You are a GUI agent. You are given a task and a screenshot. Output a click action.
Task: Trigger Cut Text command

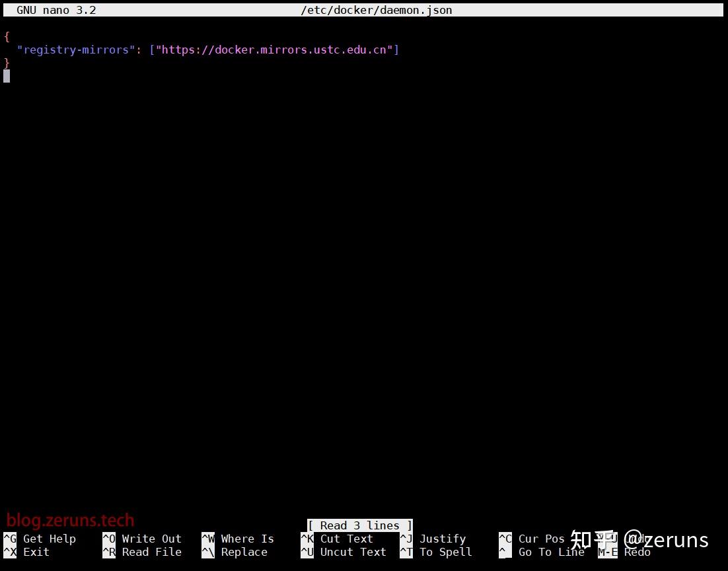pyautogui.click(x=346, y=539)
